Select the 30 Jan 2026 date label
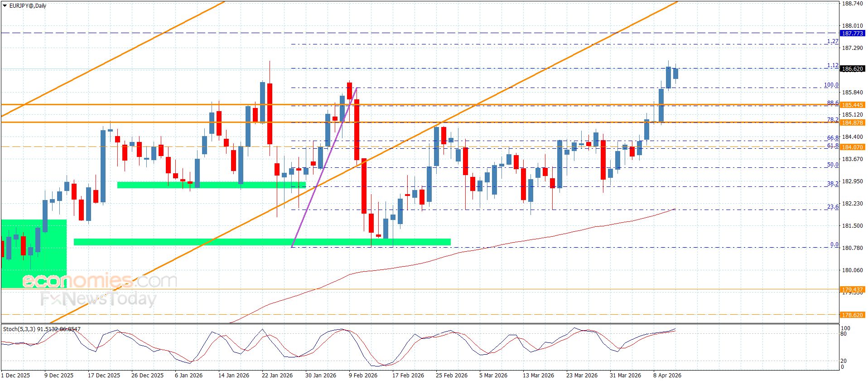Viewport: 868px width, 381px height. [321, 376]
